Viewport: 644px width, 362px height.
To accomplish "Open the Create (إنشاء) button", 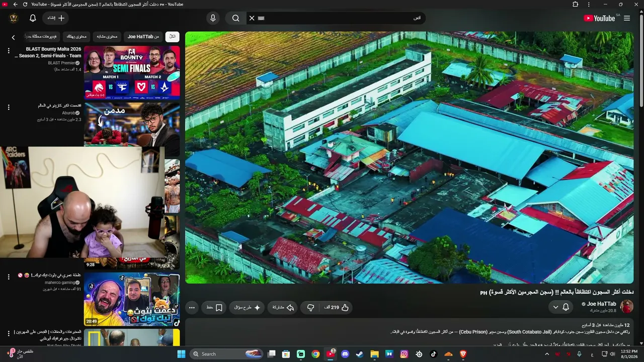I will 56,18.
